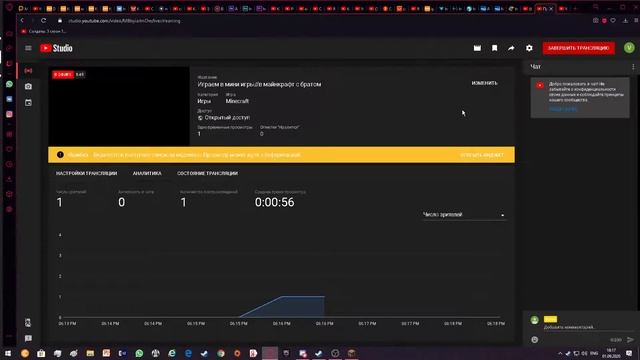Viewport: 640px width, 360px height.
Task: Open Google Chrome from the taskbar
Action: click(221, 353)
